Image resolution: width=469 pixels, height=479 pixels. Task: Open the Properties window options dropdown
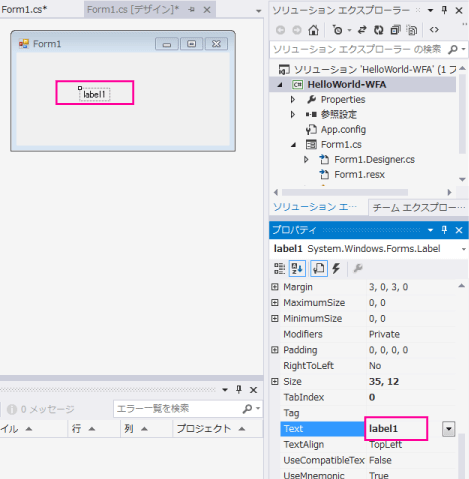pos(430,230)
